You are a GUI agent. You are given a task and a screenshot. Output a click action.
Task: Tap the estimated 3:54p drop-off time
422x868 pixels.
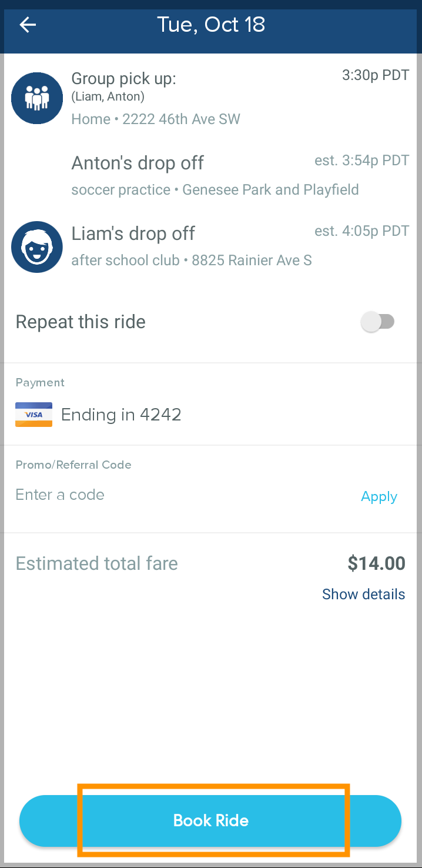[361, 161]
